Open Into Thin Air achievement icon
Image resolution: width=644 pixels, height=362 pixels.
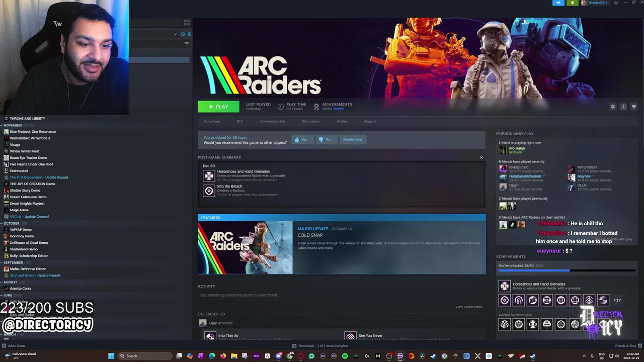click(x=210, y=336)
